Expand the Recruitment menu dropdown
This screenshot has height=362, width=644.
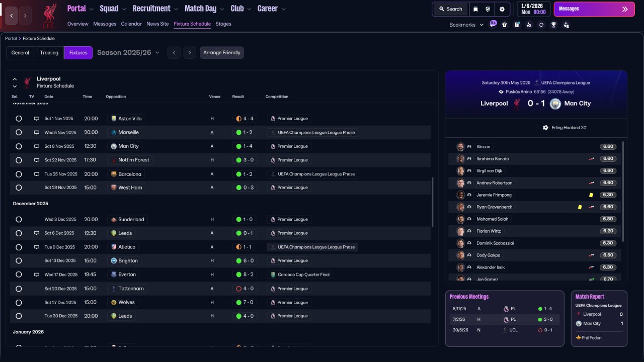click(176, 9)
